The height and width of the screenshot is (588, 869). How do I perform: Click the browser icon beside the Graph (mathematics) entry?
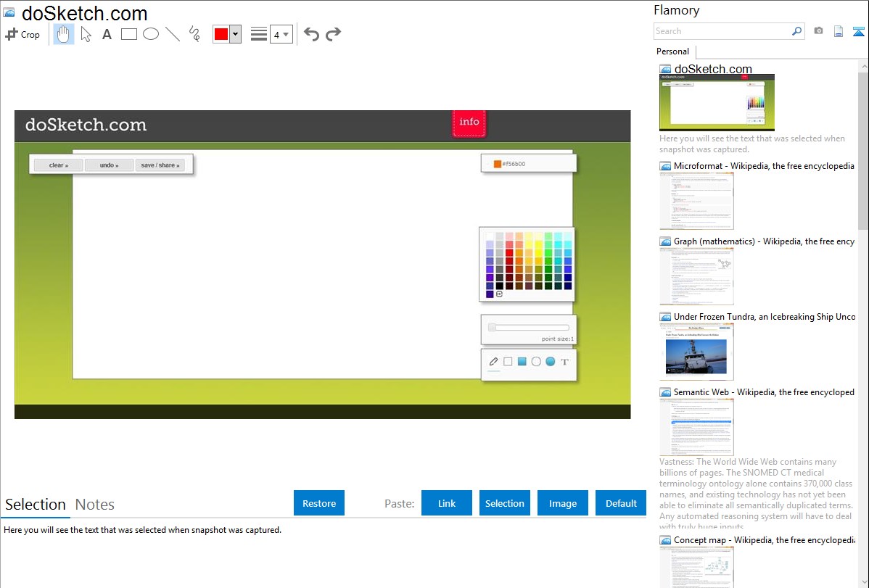665,241
